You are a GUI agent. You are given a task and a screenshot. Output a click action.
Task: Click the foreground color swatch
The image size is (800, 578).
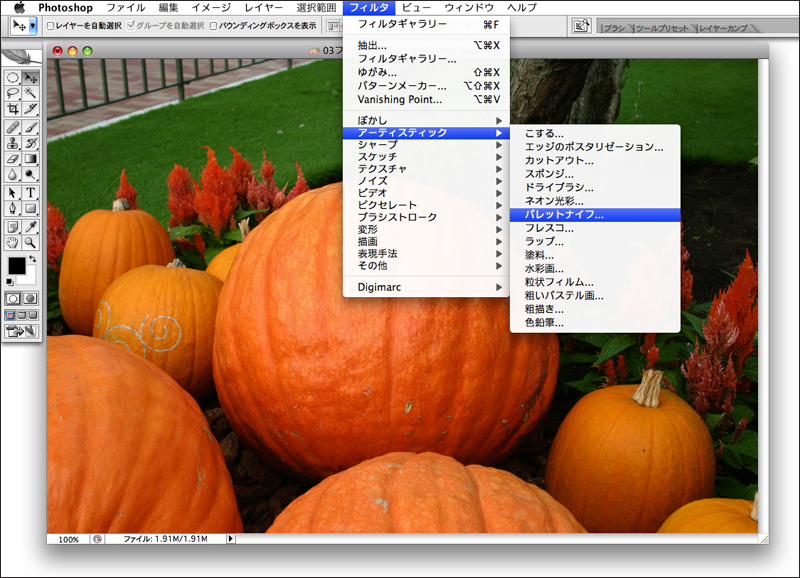click(17, 266)
